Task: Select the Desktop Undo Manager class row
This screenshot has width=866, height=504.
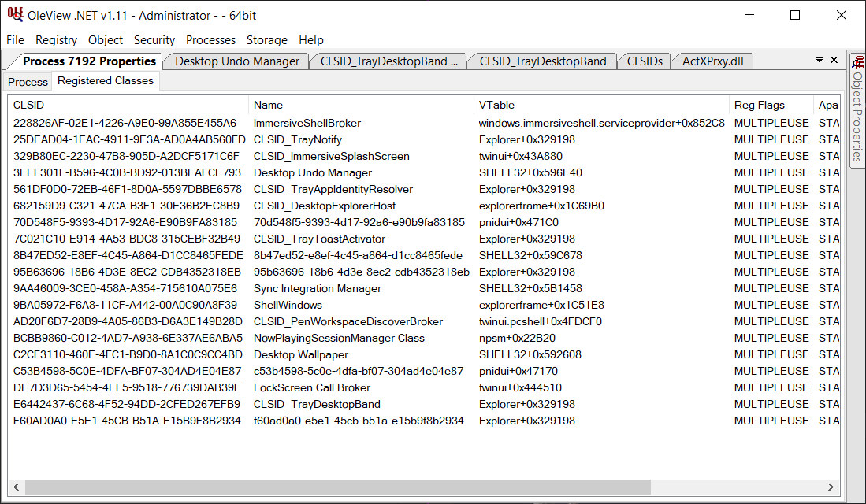Action: tap(424, 172)
